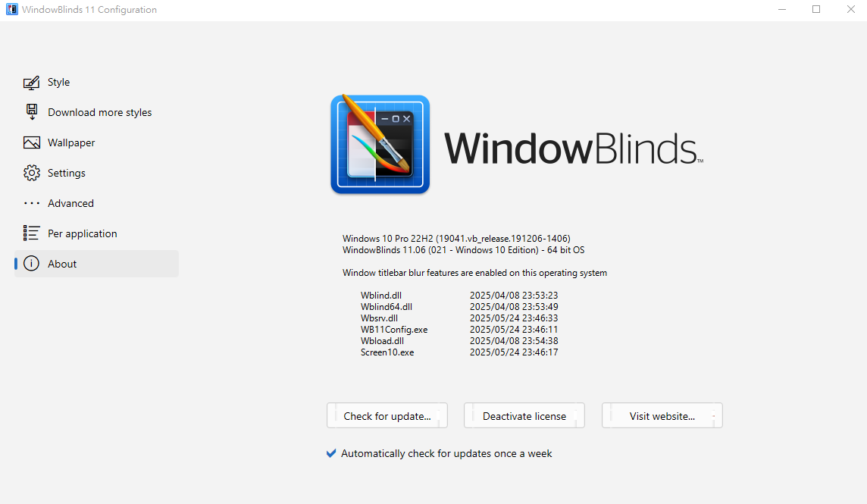Click the Download more styles icon

[x=32, y=112]
